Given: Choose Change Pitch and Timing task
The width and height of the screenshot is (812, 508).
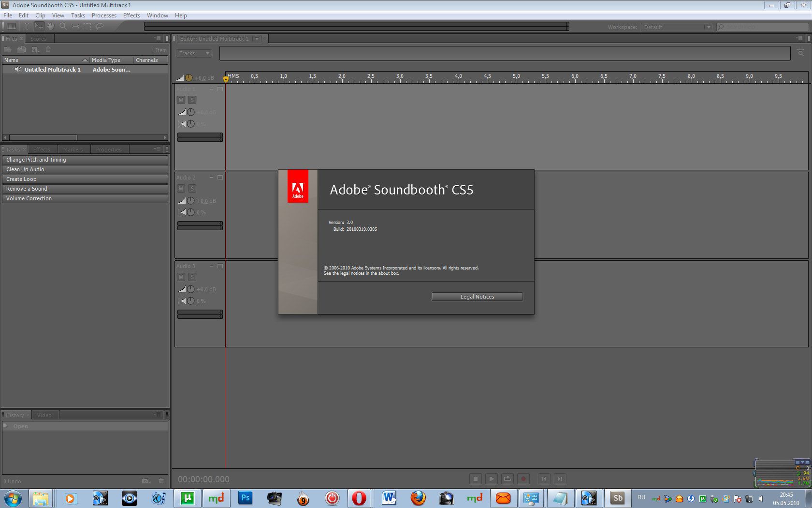Looking at the screenshot, I should pyautogui.click(x=85, y=160).
